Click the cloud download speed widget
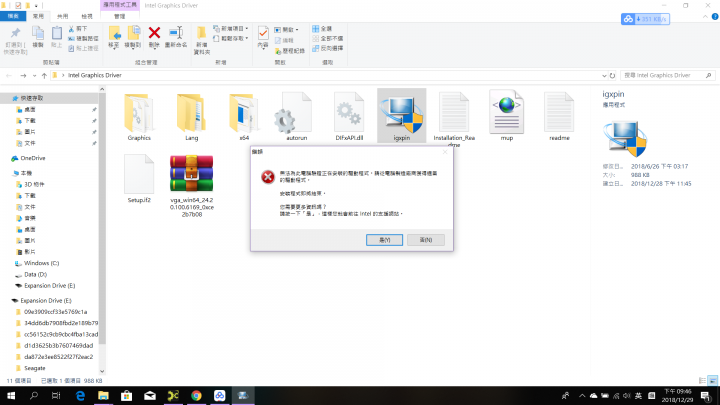Image resolution: width=720 pixels, height=405 pixels. (645, 19)
